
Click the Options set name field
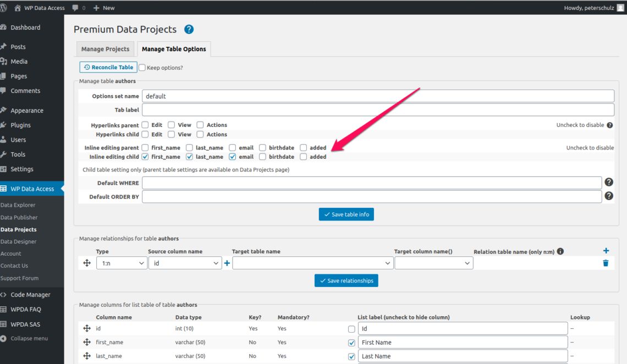tap(378, 96)
